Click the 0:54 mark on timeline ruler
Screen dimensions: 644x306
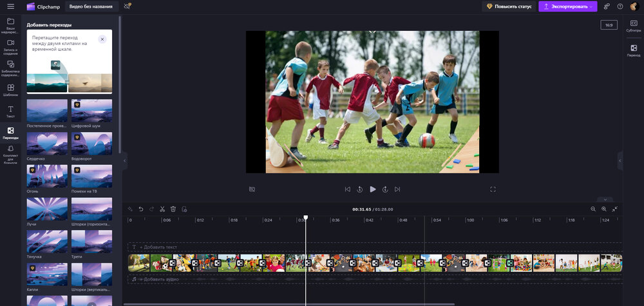[x=437, y=220]
